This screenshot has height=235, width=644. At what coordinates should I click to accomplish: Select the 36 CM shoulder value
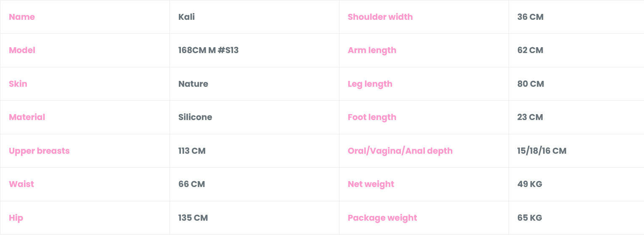[530, 17]
